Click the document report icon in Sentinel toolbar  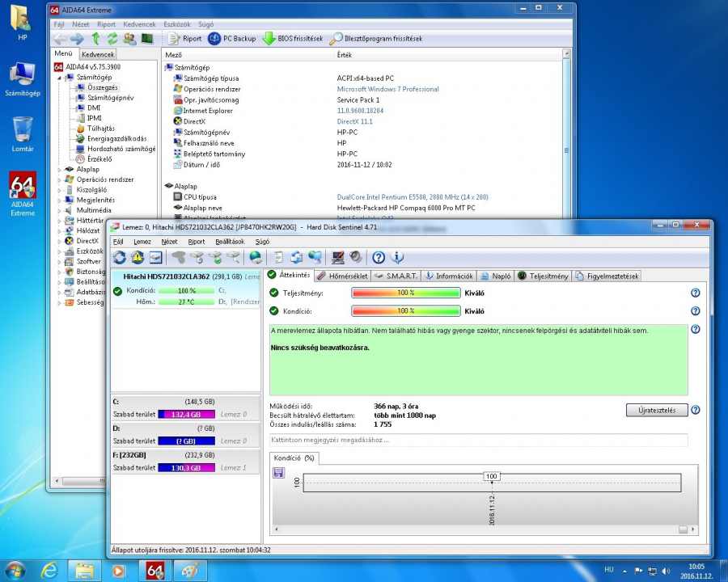click(x=278, y=258)
